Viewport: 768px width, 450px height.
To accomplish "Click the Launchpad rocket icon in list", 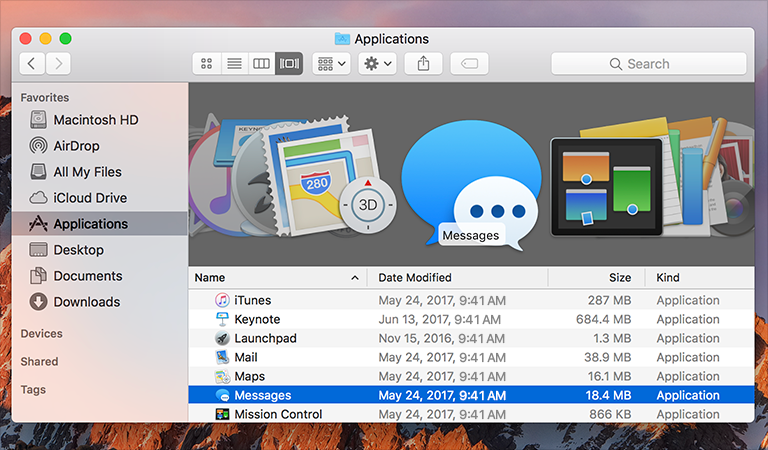I will click(222, 338).
